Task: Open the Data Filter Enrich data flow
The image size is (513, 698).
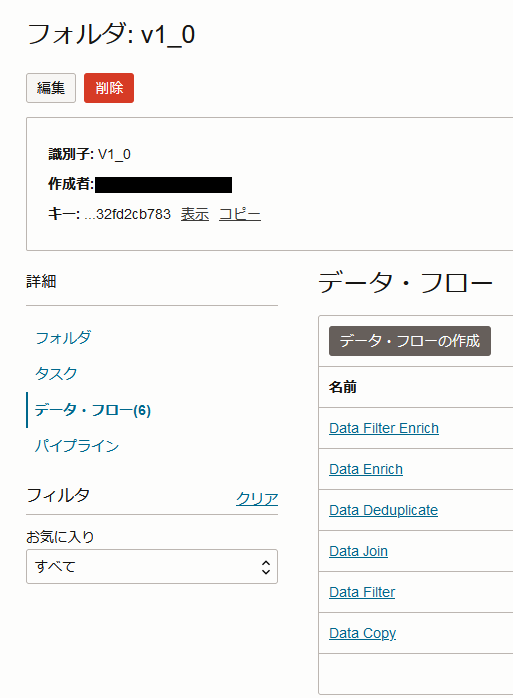Action: coord(384,428)
